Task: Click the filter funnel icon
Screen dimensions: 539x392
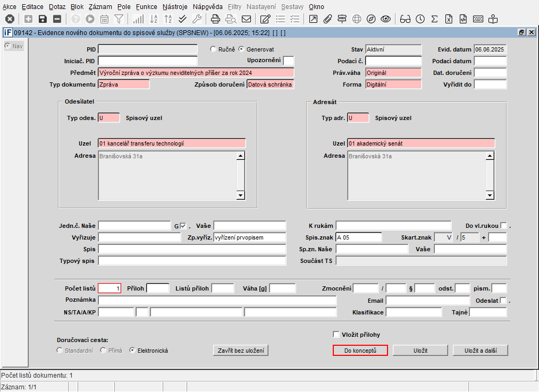Action: (x=119, y=19)
